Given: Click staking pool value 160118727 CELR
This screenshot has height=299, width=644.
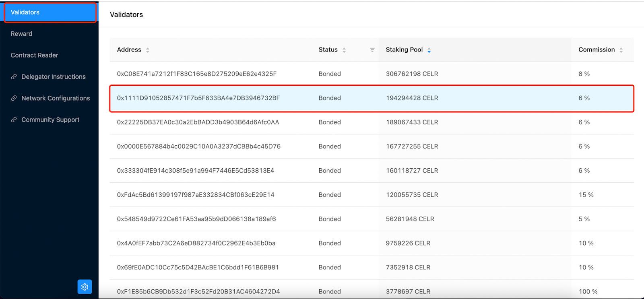Looking at the screenshot, I should tap(412, 170).
